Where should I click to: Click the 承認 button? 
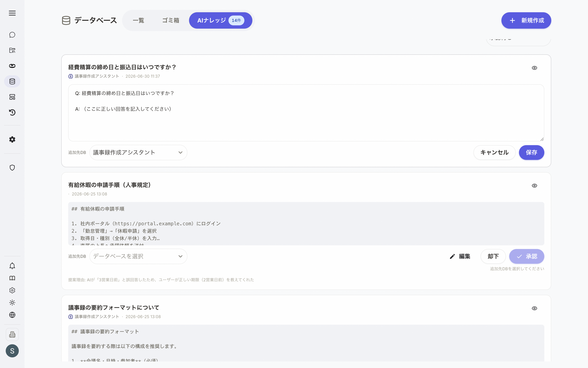tap(527, 256)
